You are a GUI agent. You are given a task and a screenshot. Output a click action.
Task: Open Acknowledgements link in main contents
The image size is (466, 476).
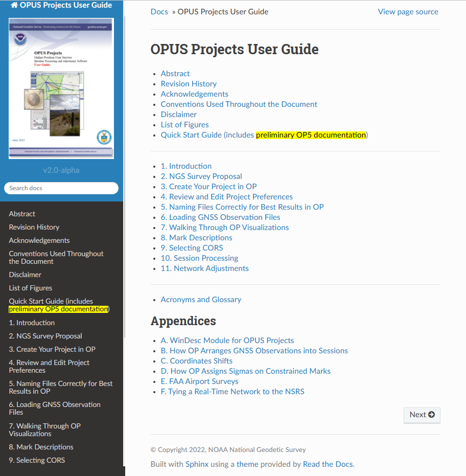pyautogui.click(x=194, y=94)
